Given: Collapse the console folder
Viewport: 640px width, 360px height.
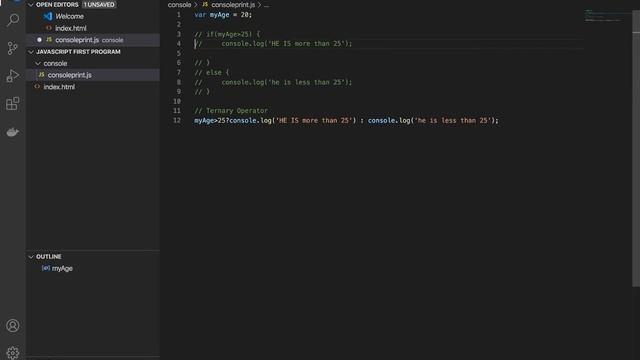Looking at the screenshot, I should pos(38,64).
